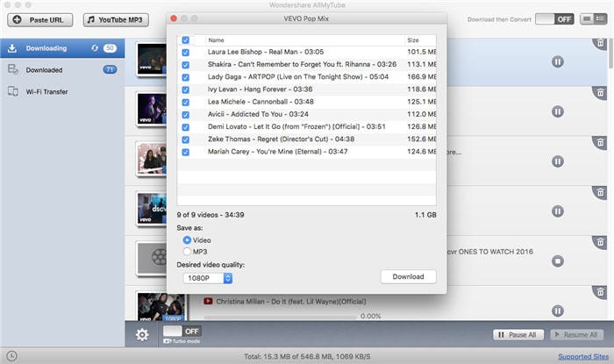Delete ONES TO WATCH 2016 item trash icon
Viewport: 614px width, 364px height.
click(600, 242)
